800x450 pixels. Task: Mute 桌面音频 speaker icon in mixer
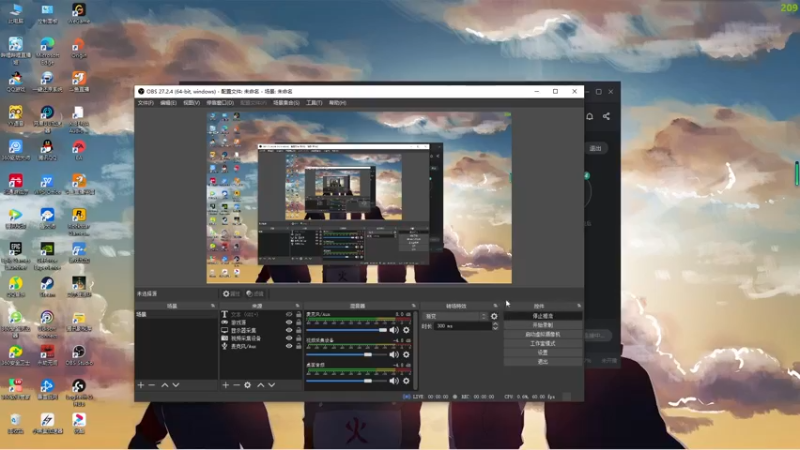[x=394, y=381]
